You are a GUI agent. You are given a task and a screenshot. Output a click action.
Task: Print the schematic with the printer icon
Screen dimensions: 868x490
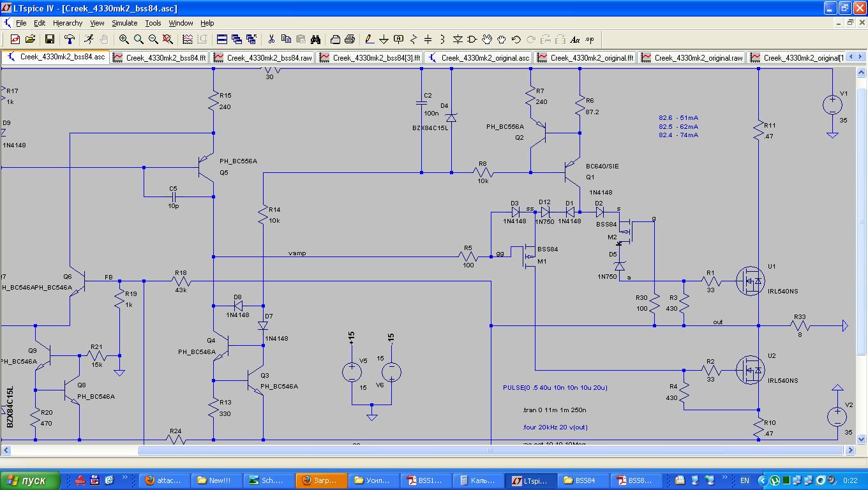coord(350,40)
